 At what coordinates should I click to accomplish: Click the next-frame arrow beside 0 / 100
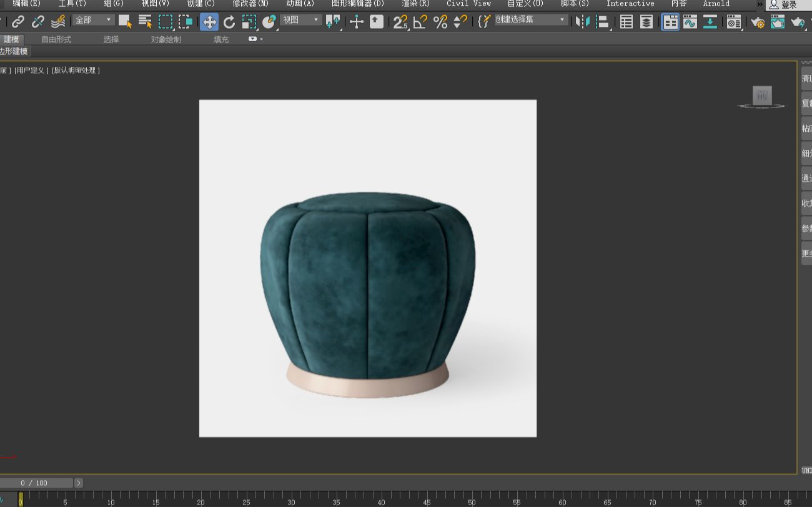pos(79,483)
